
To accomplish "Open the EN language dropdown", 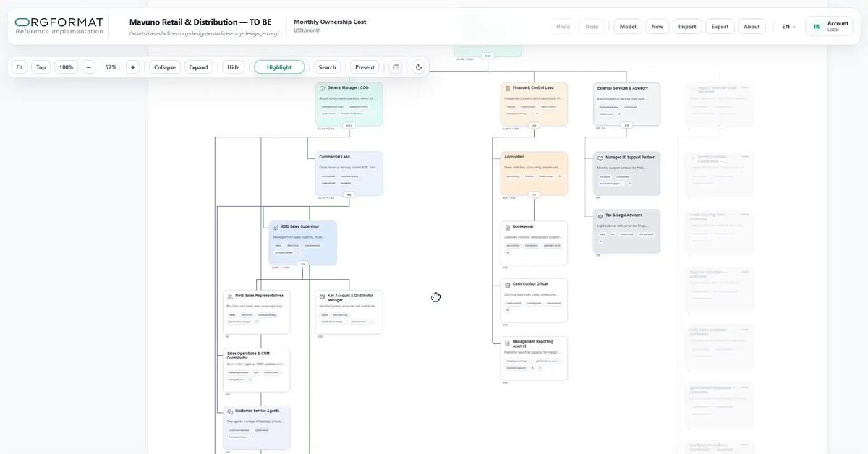I will point(788,27).
